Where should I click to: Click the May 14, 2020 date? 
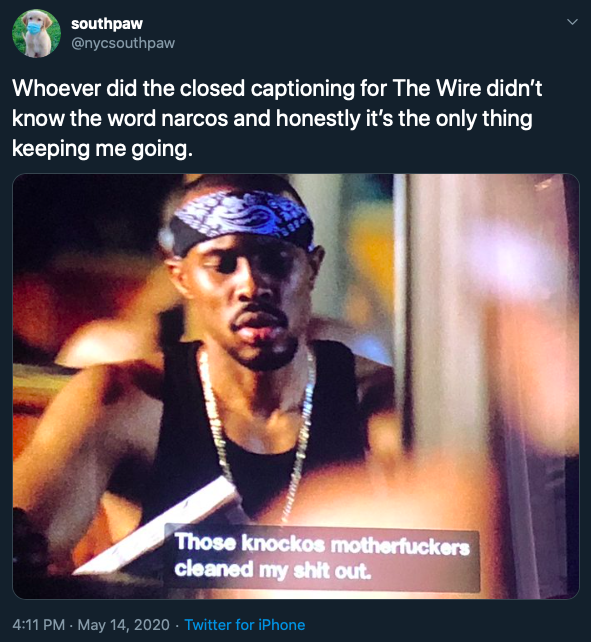(123, 625)
